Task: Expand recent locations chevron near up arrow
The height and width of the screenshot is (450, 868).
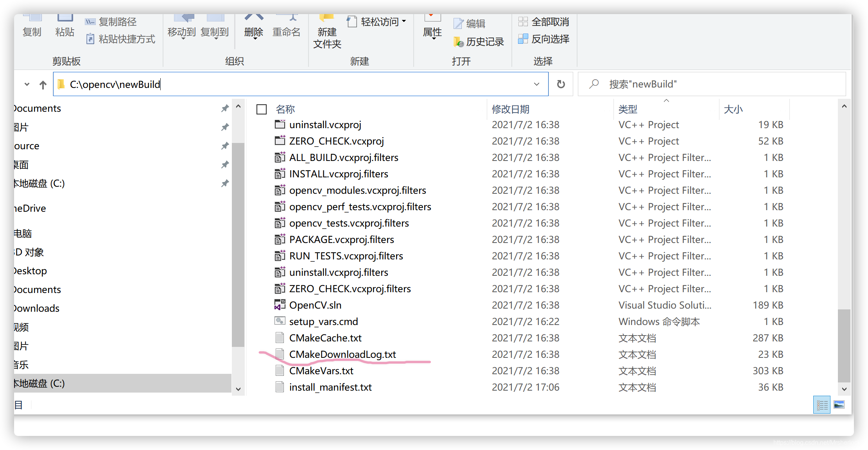Action: click(27, 84)
